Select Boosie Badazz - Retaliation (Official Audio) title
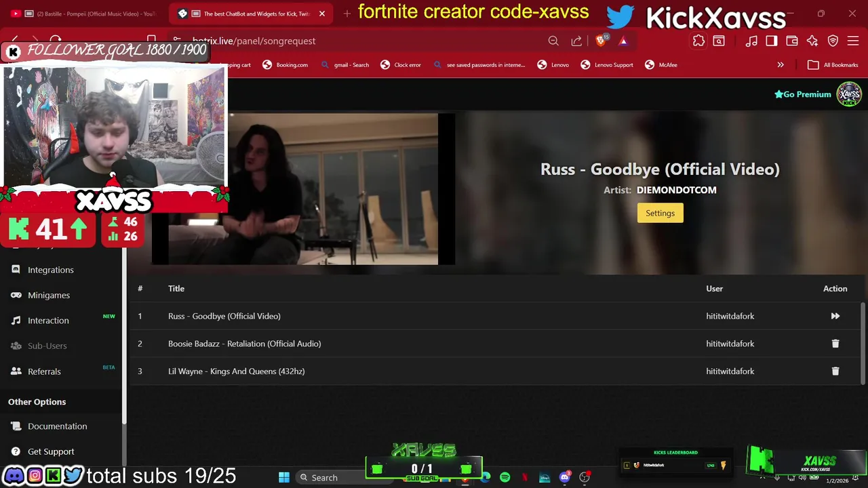This screenshot has width=868, height=488. 244,344
